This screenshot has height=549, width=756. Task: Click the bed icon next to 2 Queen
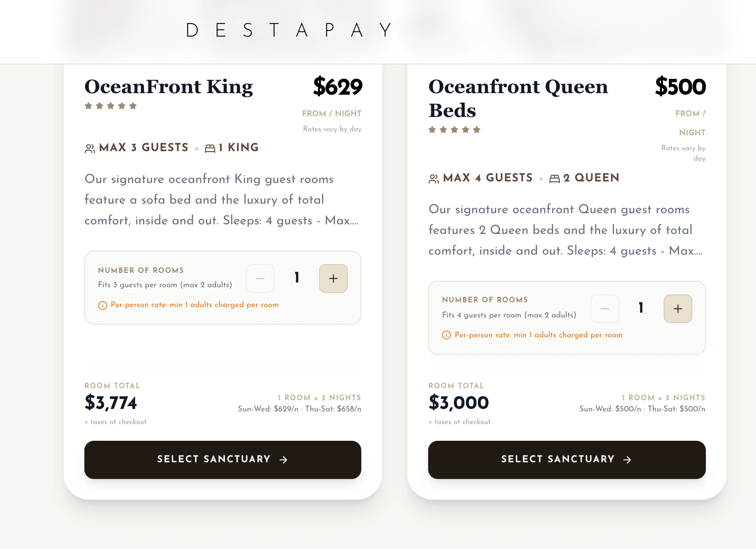pyautogui.click(x=554, y=179)
